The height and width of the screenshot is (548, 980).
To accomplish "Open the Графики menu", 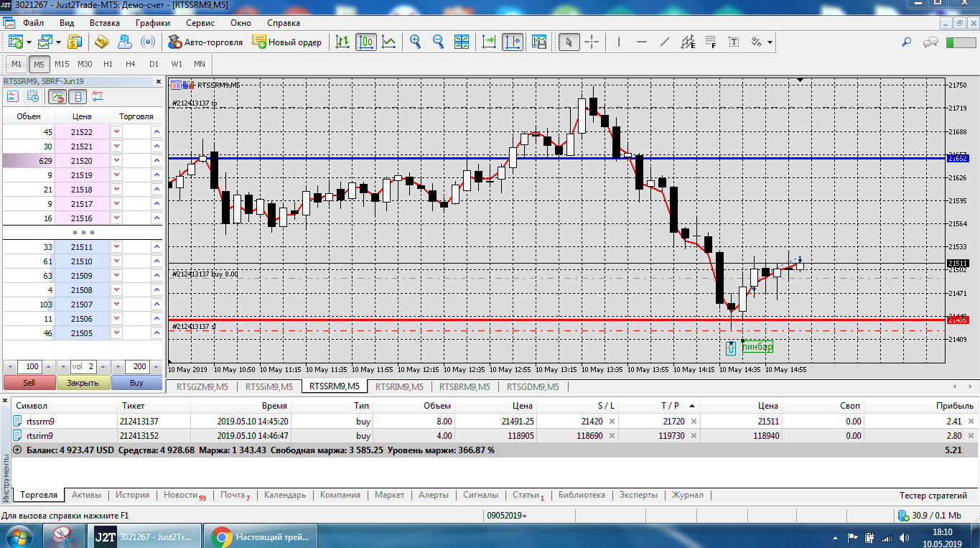I will coord(152,23).
